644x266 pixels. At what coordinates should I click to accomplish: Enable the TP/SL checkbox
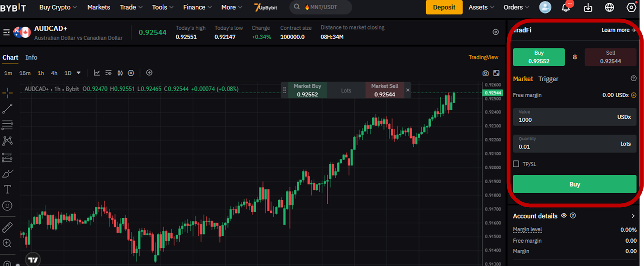[516, 164]
